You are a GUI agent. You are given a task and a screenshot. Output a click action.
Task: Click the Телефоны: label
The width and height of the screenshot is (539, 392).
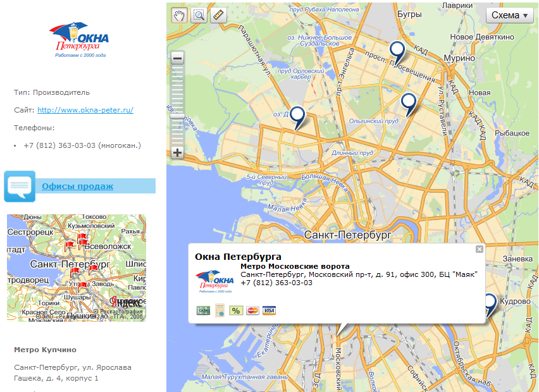(34, 128)
